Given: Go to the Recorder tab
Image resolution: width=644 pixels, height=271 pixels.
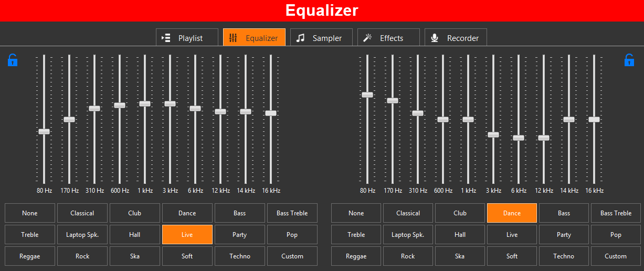Looking at the screenshot, I should pyautogui.click(x=456, y=38).
